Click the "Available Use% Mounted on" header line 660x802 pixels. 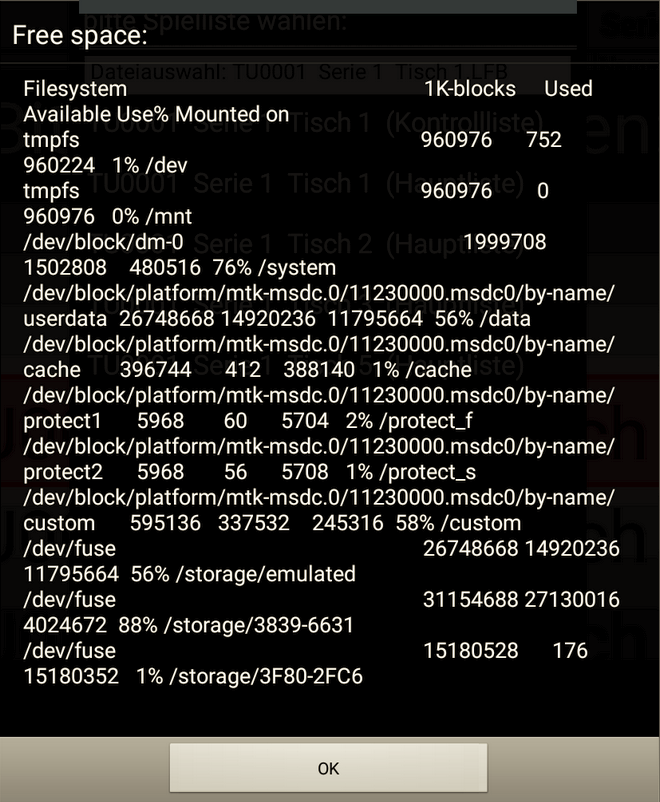pos(156,114)
